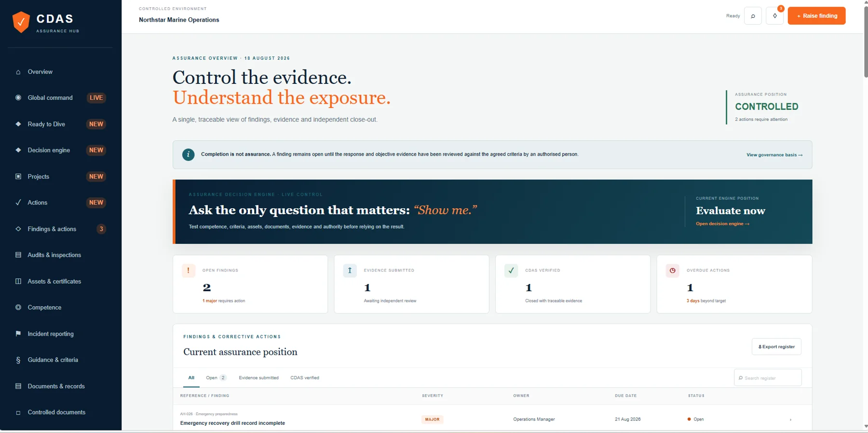Click the LIVE badge beside Global command
This screenshot has height=433, width=868.
pyautogui.click(x=96, y=97)
